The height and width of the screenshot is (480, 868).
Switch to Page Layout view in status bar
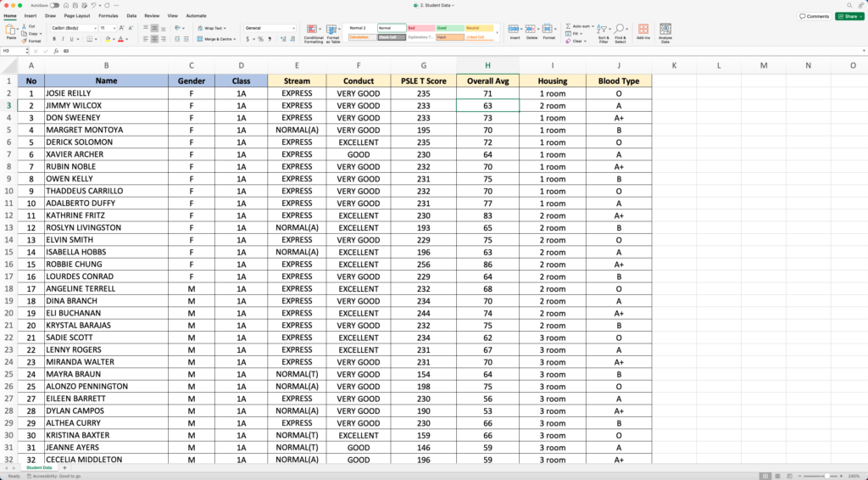pos(777,476)
